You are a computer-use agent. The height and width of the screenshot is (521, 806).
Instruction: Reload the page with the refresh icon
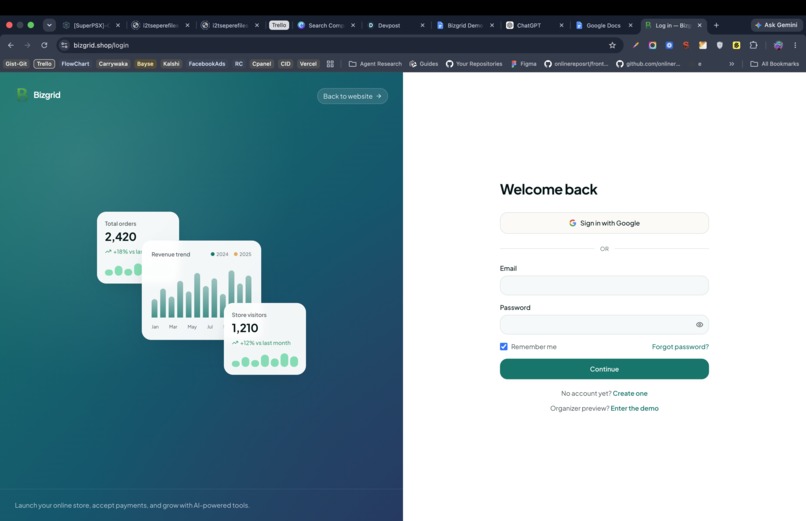(x=44, y=45)
